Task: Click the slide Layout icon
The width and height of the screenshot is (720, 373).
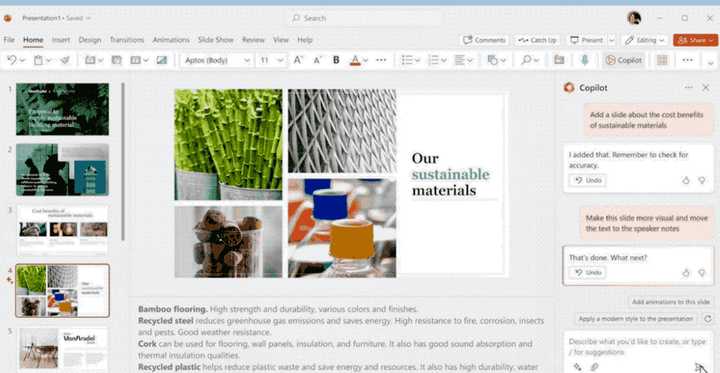Action: click(135, 60)
